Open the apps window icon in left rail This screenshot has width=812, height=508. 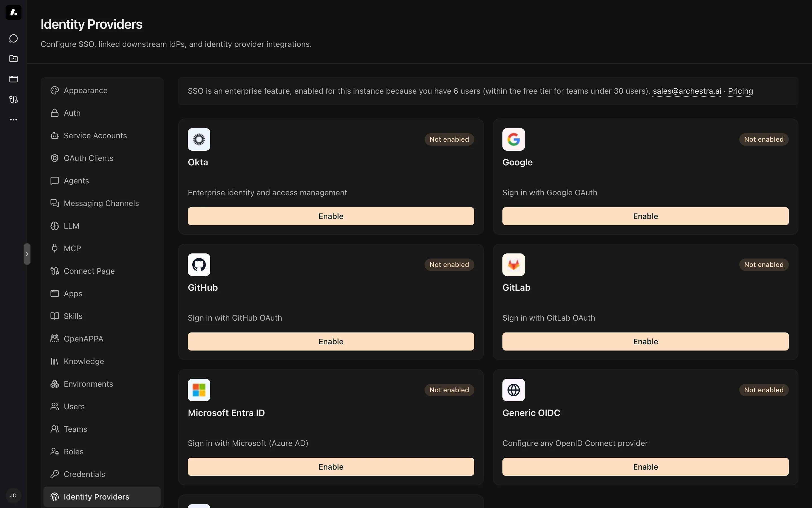point(14,79)
